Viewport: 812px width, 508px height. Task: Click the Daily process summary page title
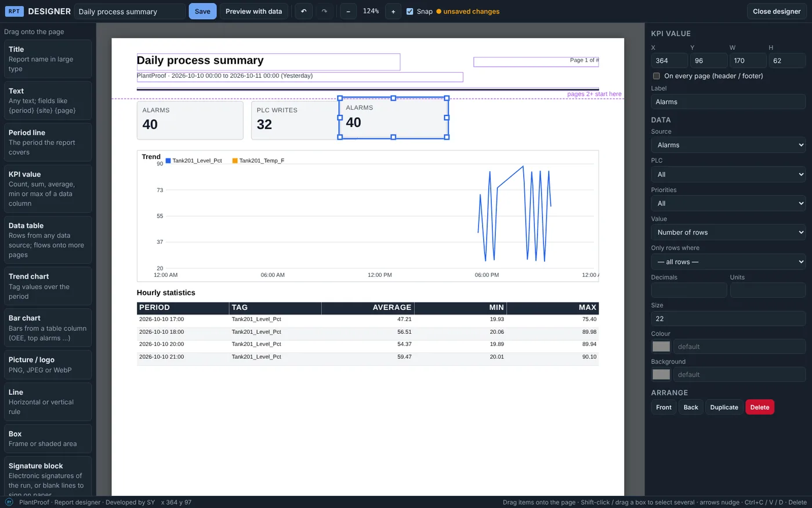coord(200,60)
